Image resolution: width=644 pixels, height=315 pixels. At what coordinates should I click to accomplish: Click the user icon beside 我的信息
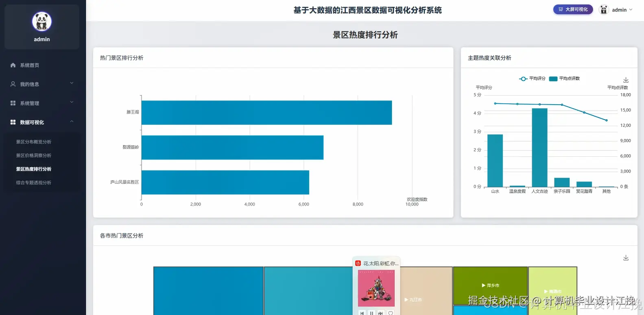coord(13,84)
